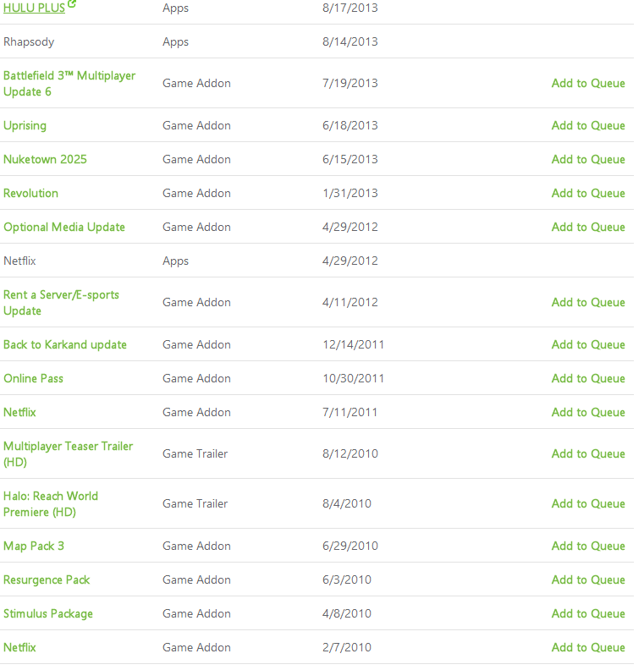Viewport: 644px width, 670px height.
Task: Open the Uprising game addon link
Action: 25,125
